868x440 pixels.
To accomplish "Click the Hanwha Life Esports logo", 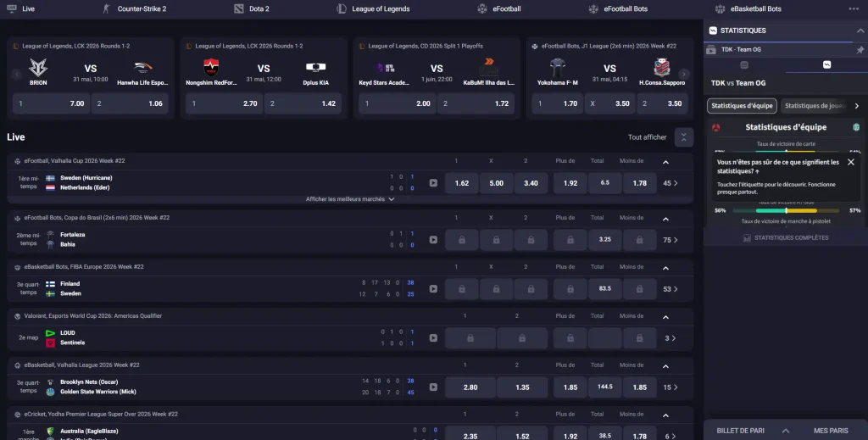I will [x=142, y=68].
